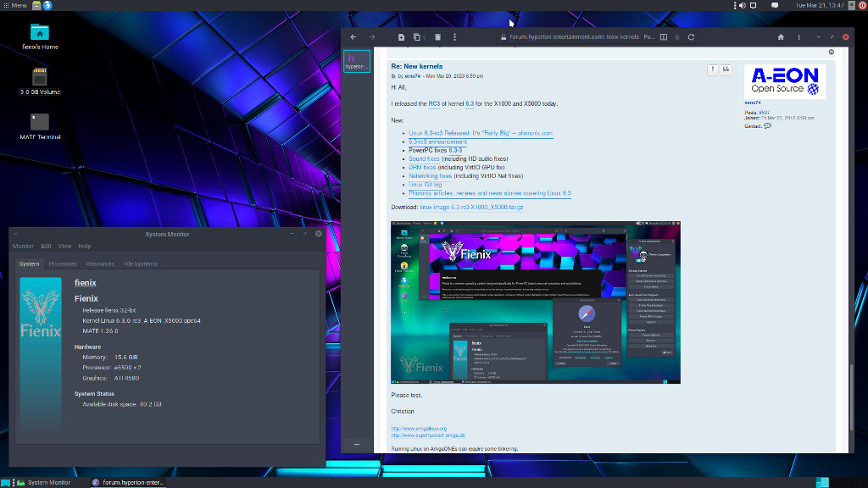The image size is (868, 488).
Task: Open the Monitor menu in System Monitor
Action: point(23,247)
